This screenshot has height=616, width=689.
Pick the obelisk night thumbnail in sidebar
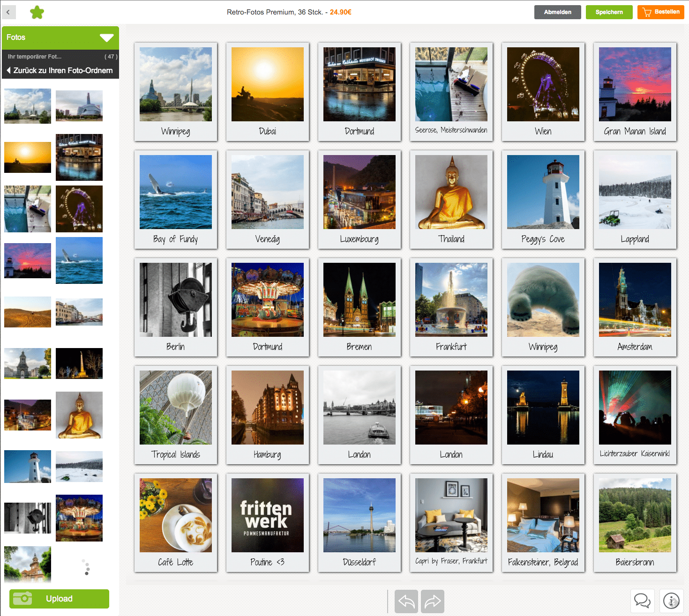[x=79, y=364]
